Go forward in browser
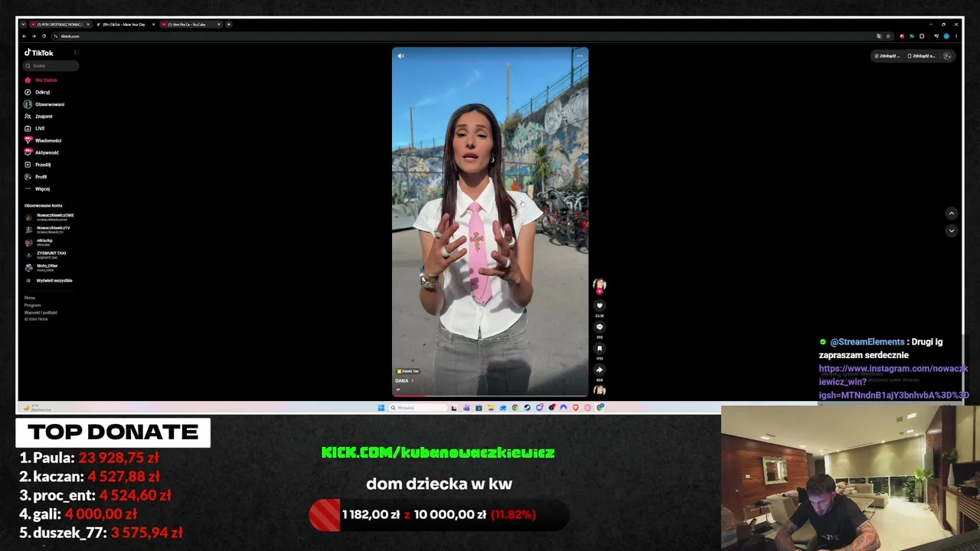This screenshot has width=980, height=551. coord(34,36)
